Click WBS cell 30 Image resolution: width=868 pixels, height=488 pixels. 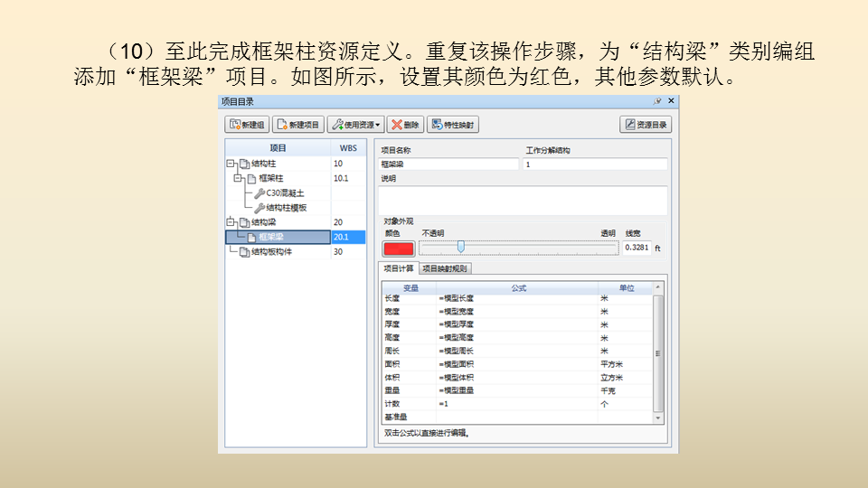348,252
